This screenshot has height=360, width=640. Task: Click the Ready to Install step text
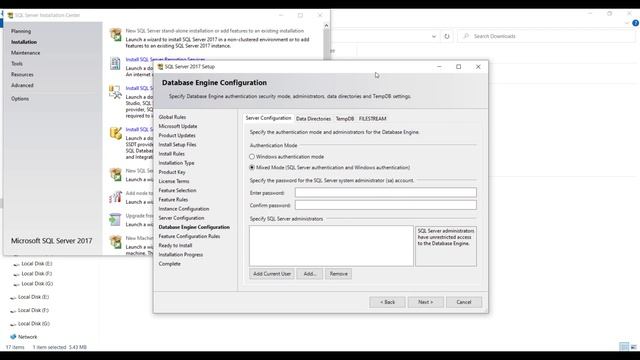175,245
